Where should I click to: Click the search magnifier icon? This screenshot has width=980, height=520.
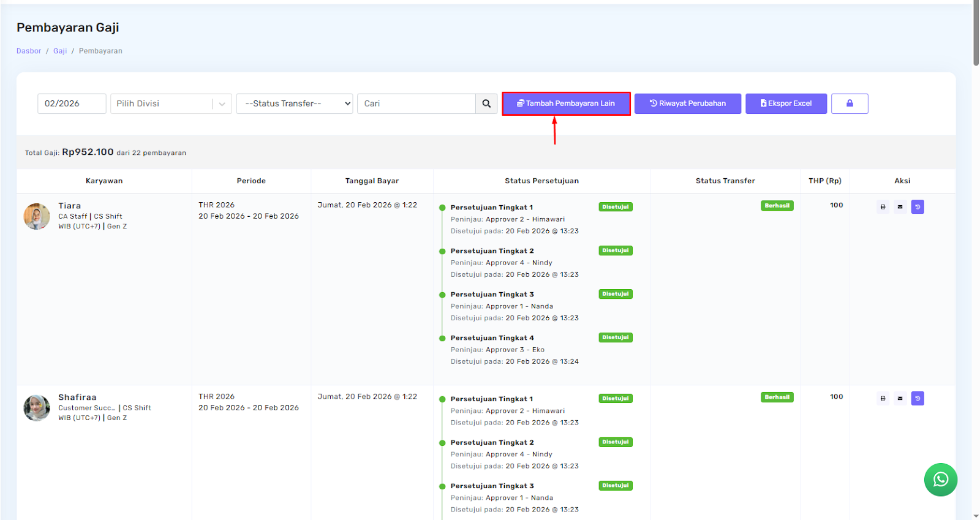pos(486,104)
